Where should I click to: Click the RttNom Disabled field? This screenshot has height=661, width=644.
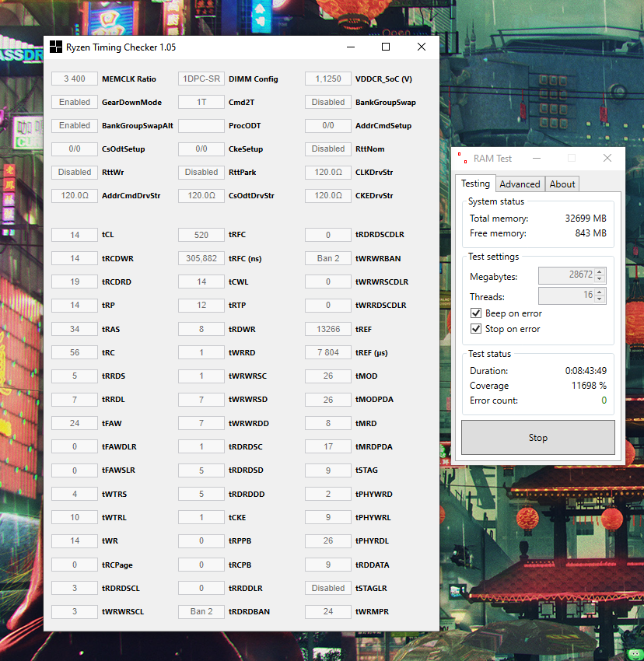click(x=328, y=149)
